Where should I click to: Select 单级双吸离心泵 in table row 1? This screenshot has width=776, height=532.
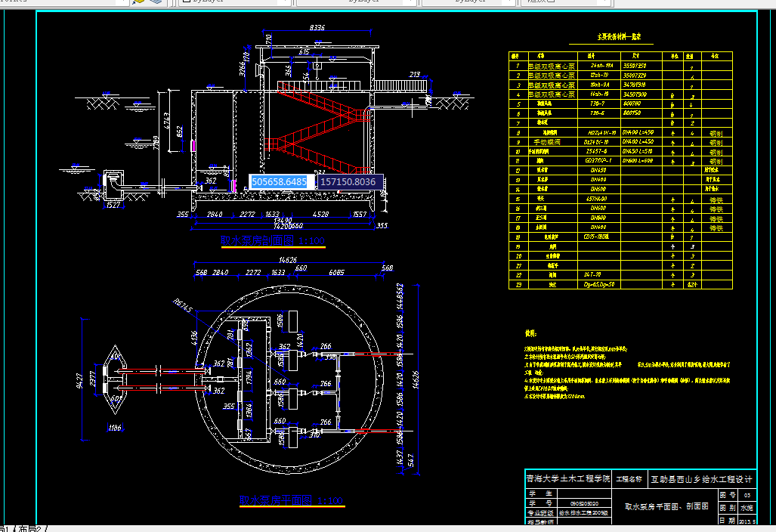552,66
